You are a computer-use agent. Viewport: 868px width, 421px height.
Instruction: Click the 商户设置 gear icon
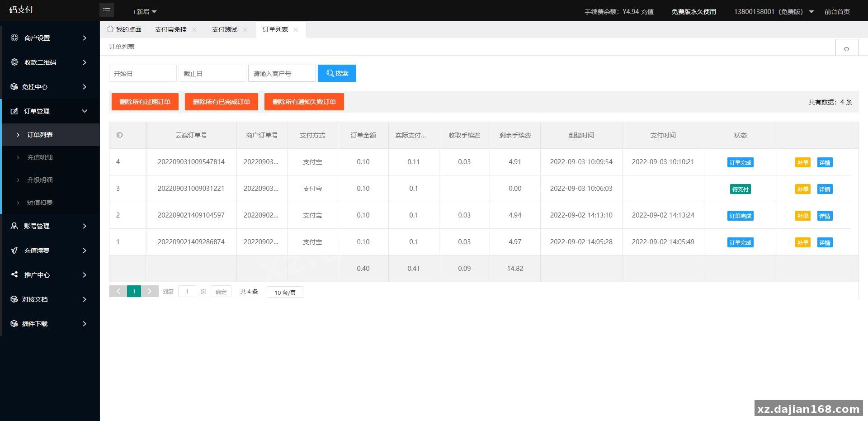coord(14,38)
